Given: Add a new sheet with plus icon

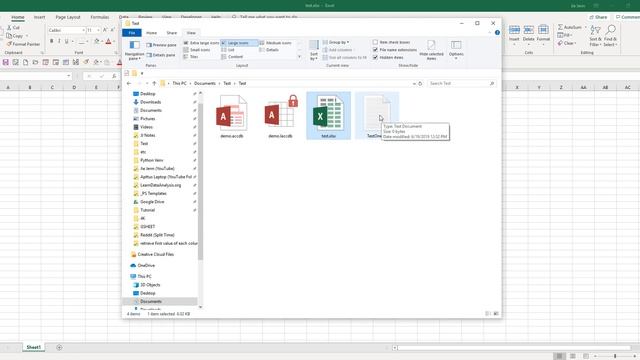Looking at the screenshot, I should (x=59, y=347).
